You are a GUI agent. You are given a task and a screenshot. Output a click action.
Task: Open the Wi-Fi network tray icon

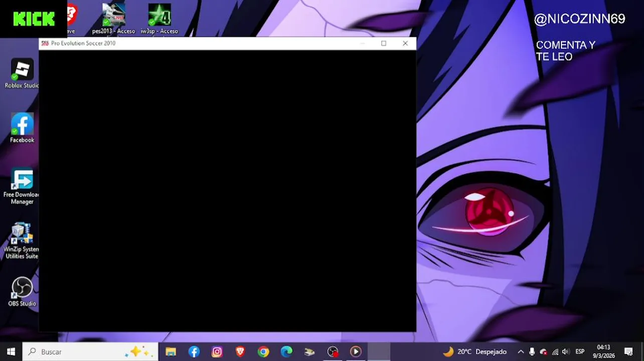click(x=555, y=352)
